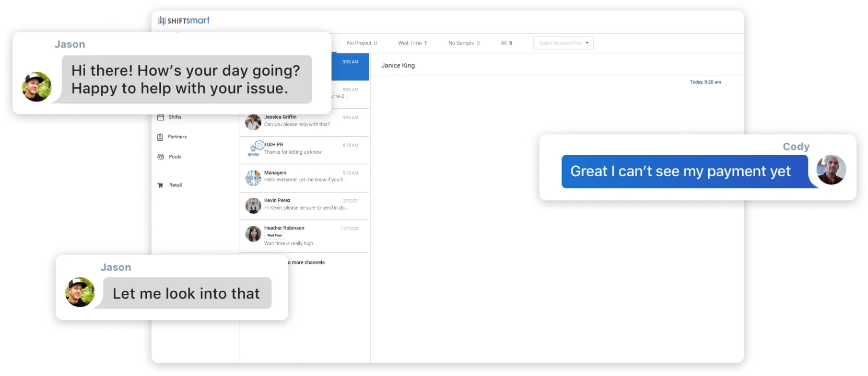
Task: Open the 'Thanks for letting us know' message
Action: 293,152
